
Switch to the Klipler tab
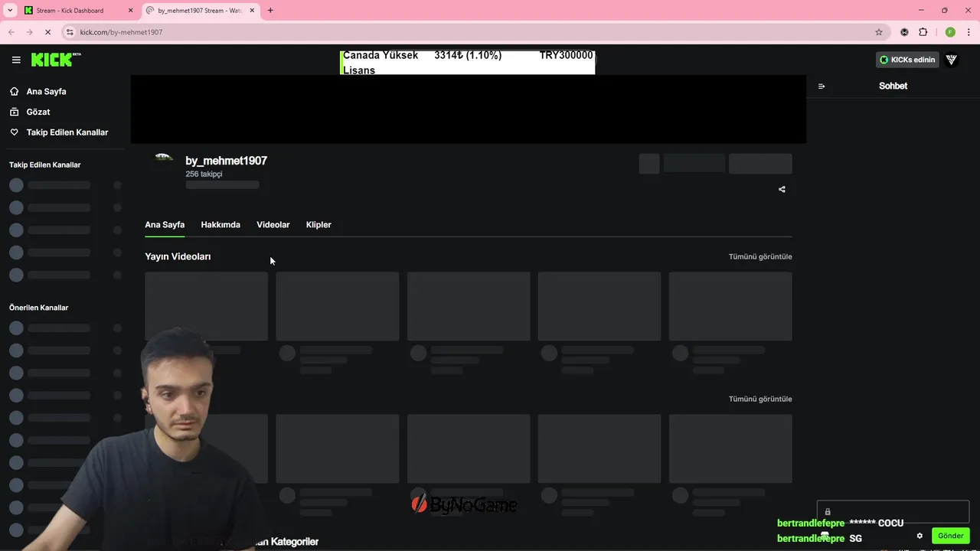pyautogui.click(x=318, y=225)
